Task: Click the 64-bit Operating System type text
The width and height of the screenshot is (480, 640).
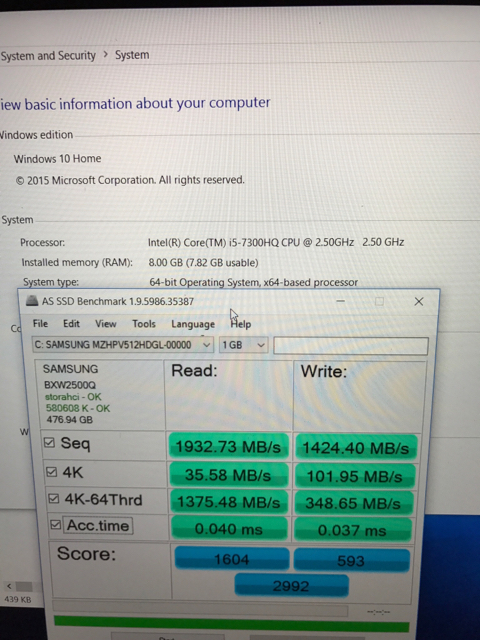Action: coord(253,282)
